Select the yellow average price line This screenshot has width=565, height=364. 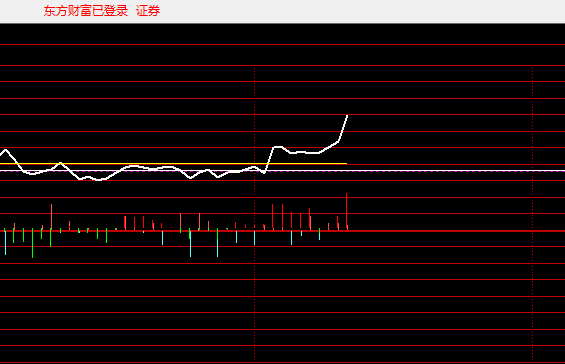[x=173, y=164]
